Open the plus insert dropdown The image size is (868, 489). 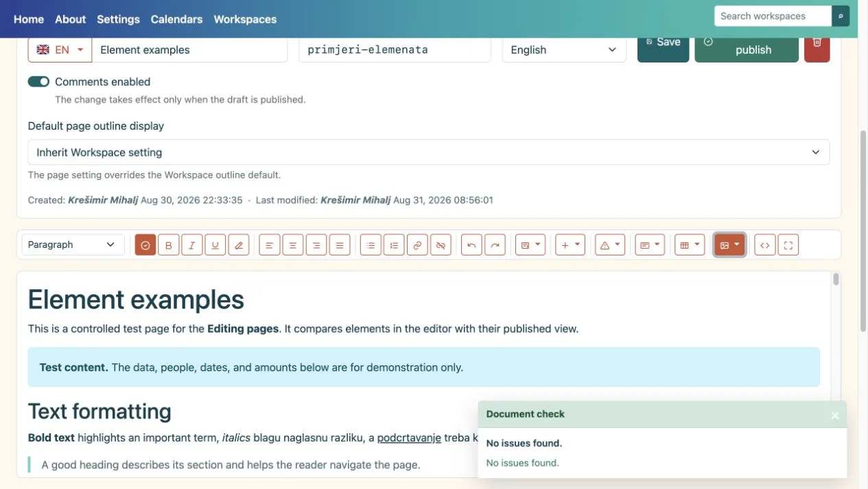pos(570,245)
